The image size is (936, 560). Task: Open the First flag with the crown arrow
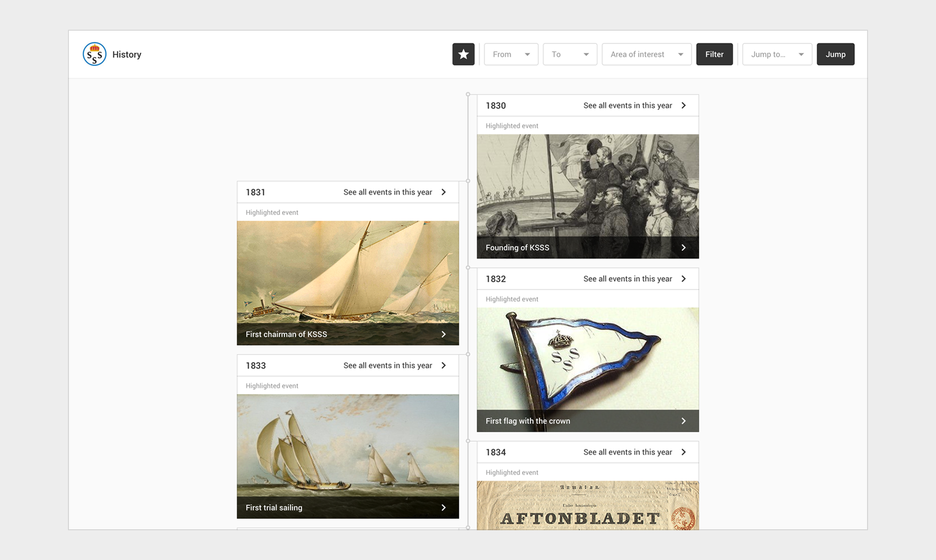(x=684, y=421)
